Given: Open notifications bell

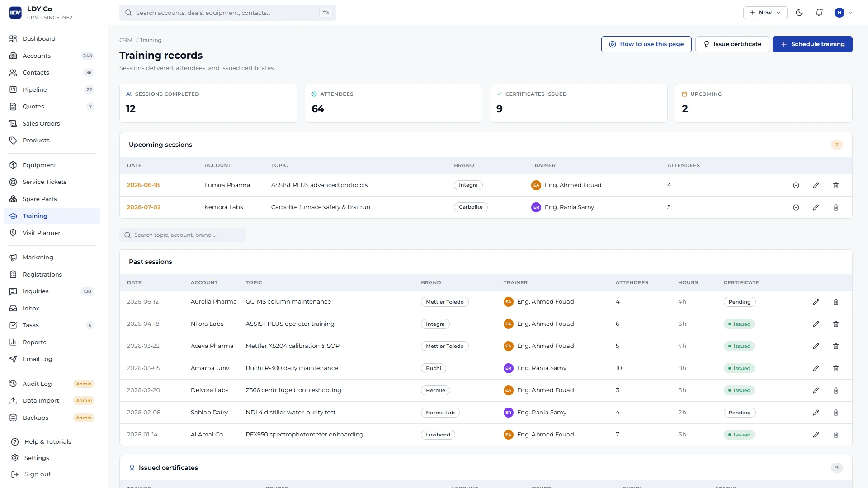Looking at the screenshot, I should [819, 13].
